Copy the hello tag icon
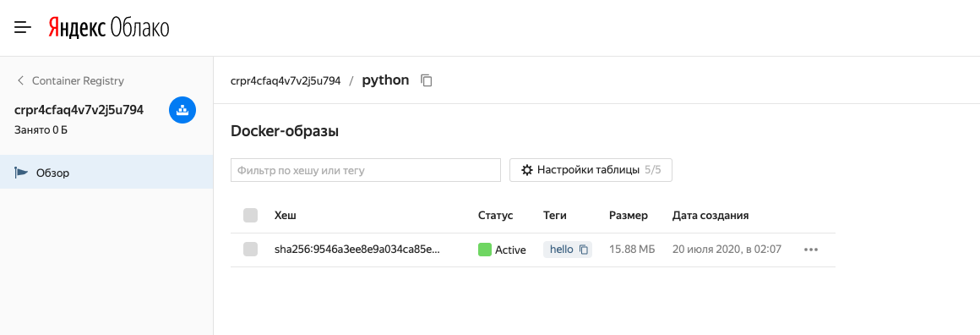980x335 pixels. point(583,250)
